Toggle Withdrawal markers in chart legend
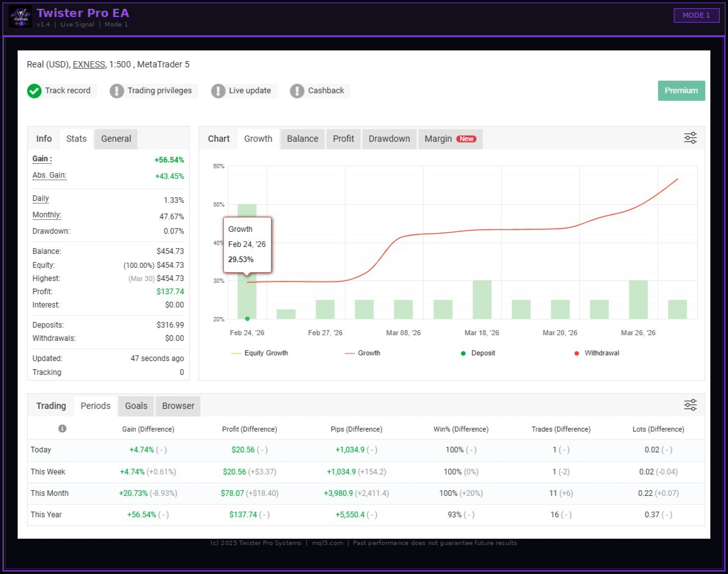 [596, 353]
